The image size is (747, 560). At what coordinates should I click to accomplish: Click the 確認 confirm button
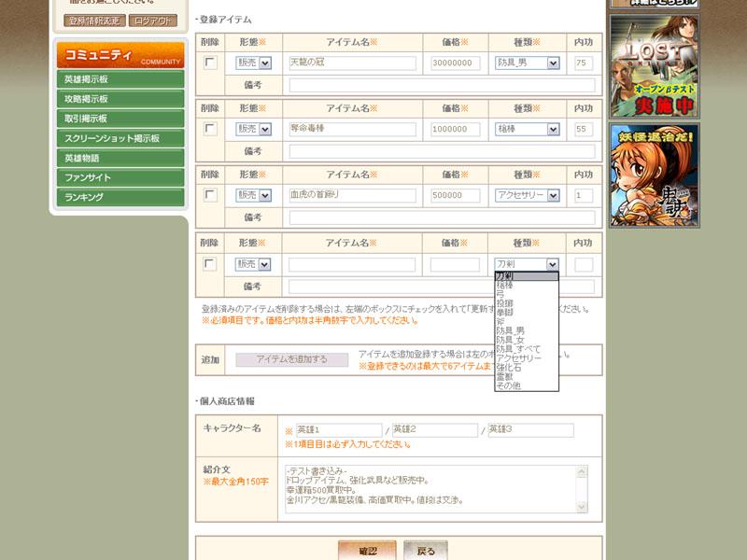[367, 551]
